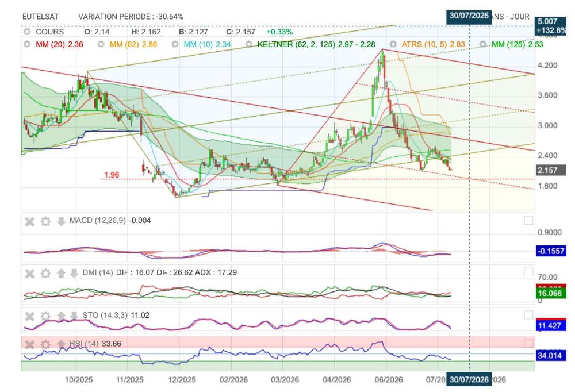Click the RSI (14) label

[84, 344]
